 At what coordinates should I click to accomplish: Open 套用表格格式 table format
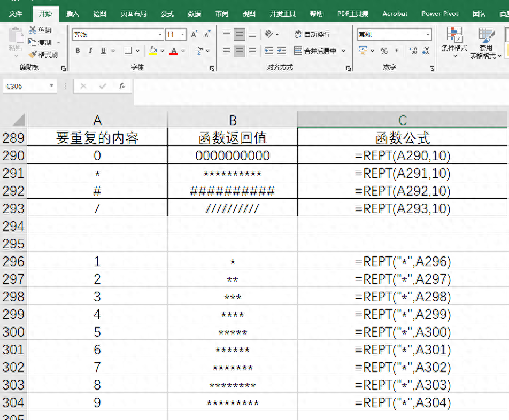[x=485, y=43]
